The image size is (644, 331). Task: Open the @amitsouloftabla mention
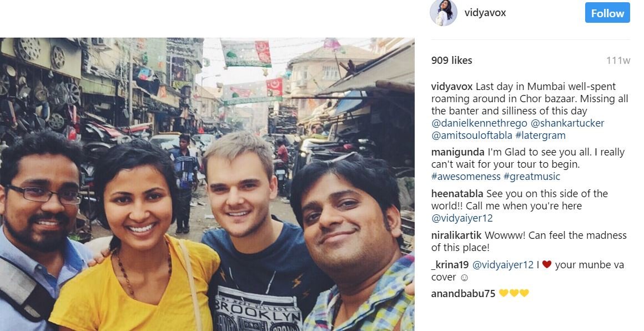[471, 136]
